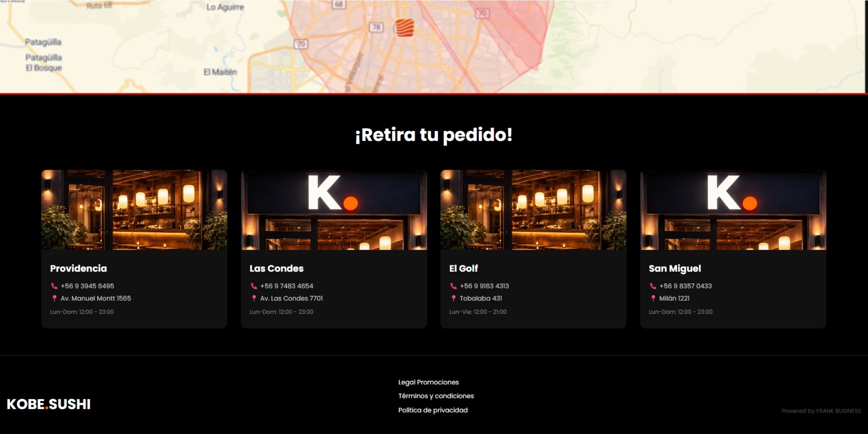This screenshot has width=868, height=434.
Task: Open the San Miguel address Milán 1221
Action: (674, 298)
